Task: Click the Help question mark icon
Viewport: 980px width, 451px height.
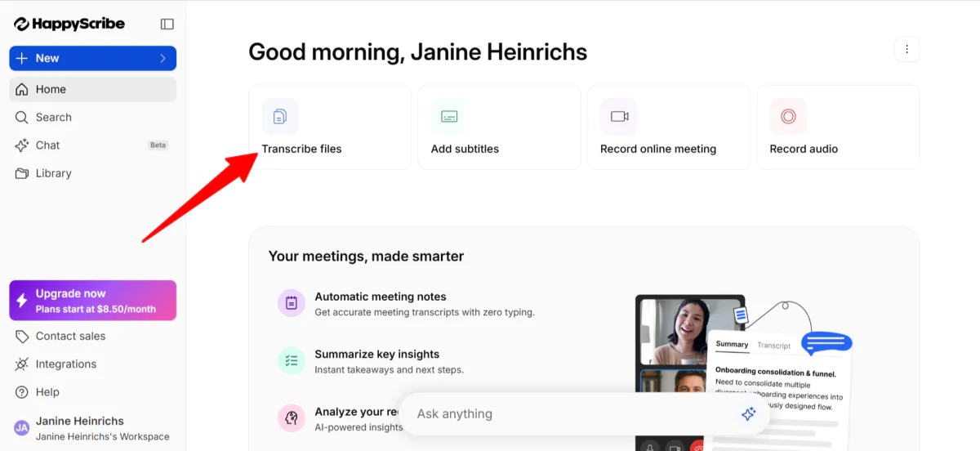Action: pyautogui.click(x=22, y=392)
